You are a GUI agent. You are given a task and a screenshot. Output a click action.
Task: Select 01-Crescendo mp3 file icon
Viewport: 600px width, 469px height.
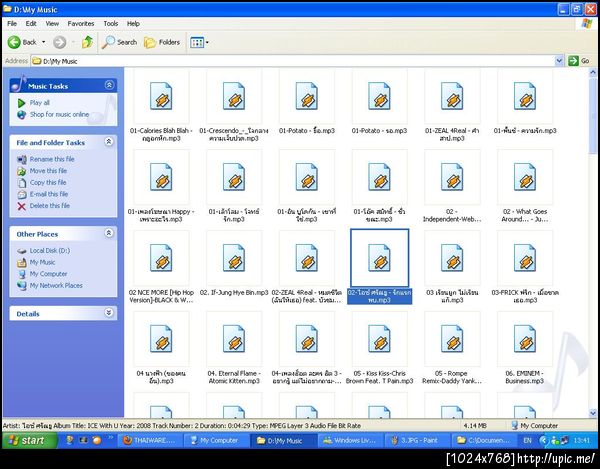(234, 96)
